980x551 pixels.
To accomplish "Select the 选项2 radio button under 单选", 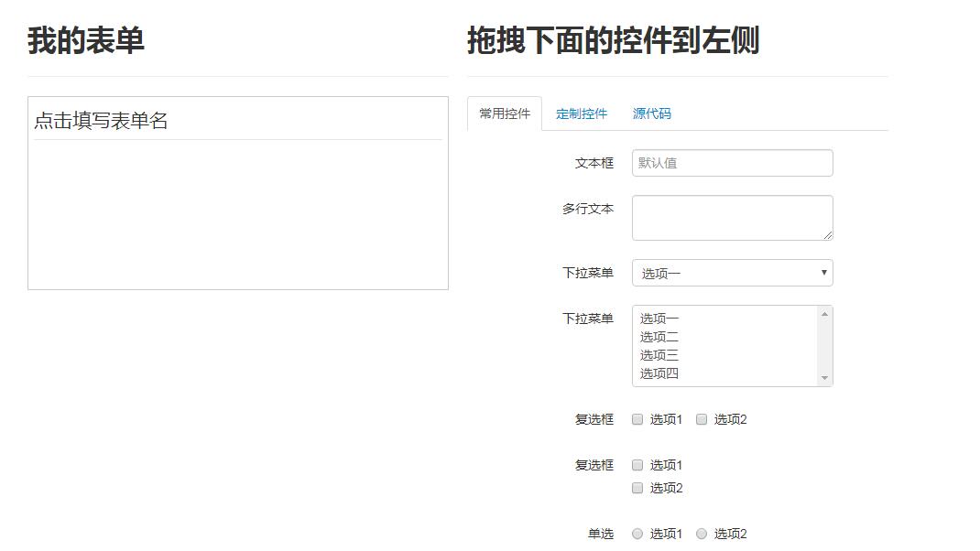I will point(702,533).
